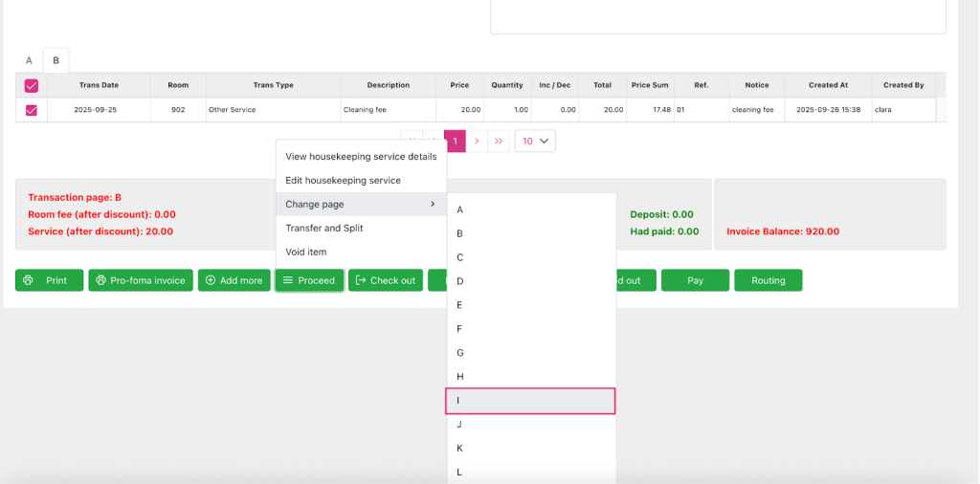Jump to last page with double chevron
This screenshot has width=980, height=484.
499,141
